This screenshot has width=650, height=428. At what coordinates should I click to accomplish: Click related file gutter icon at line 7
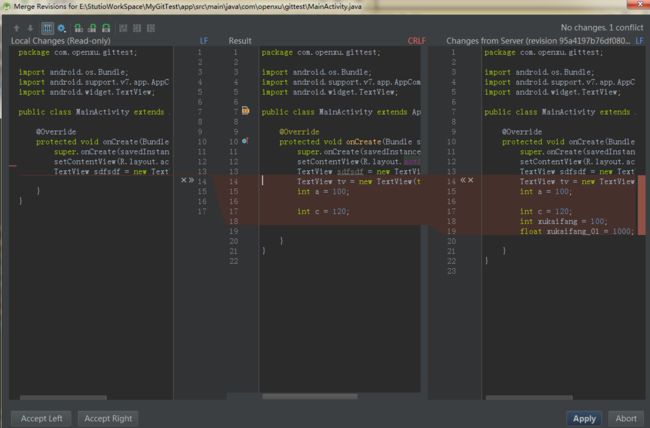coord(245,110)
